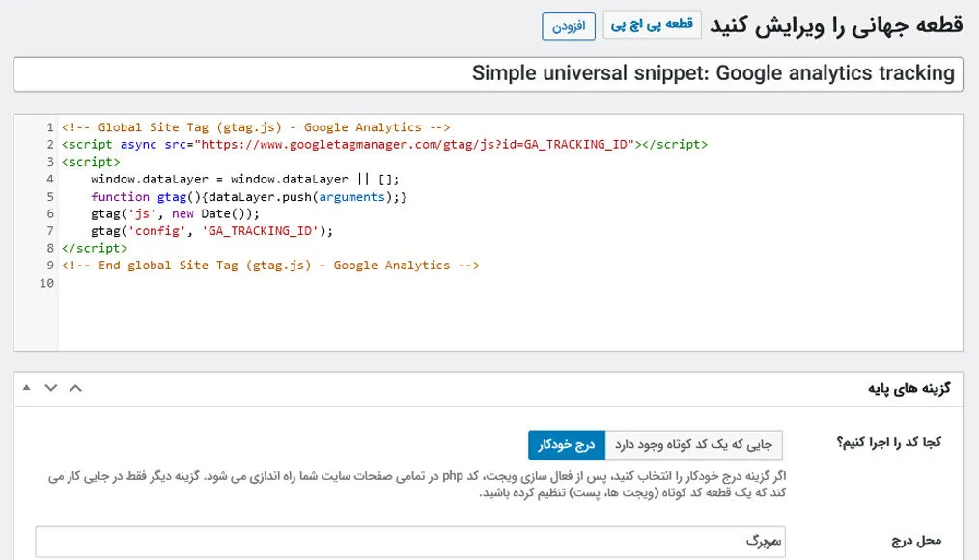Click line 9 End global Site Tag comment
The width and height of the screenshot is (979, 560).
[270, 266]
